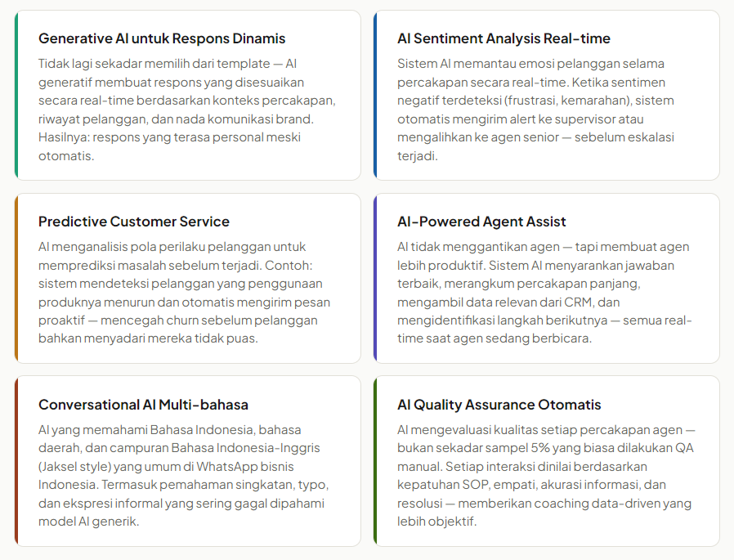Image resolution: width=734 pixels, height=560 pixels.
Task: Click the phrase "model AI generik" in the Conversational card
Action: click(89, 521)
